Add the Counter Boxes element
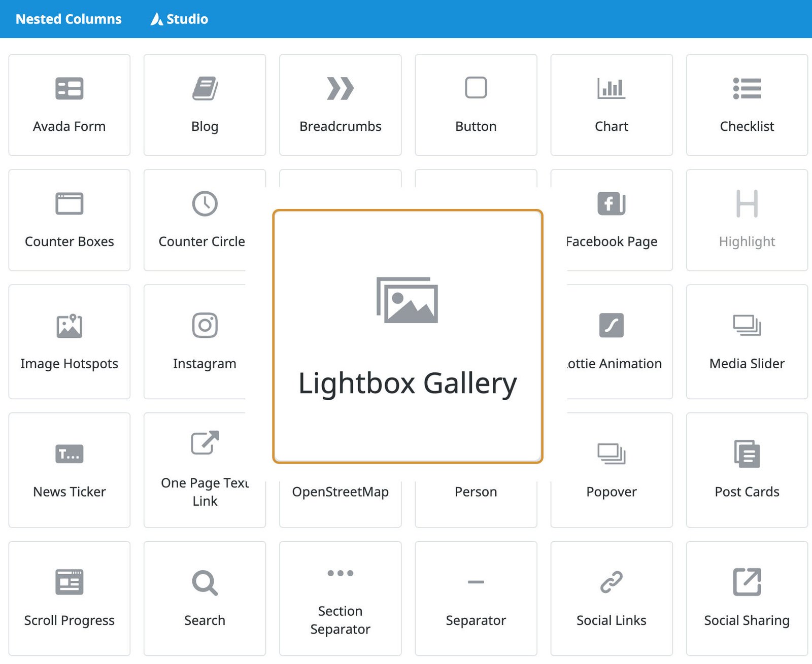 pos(70,219)
